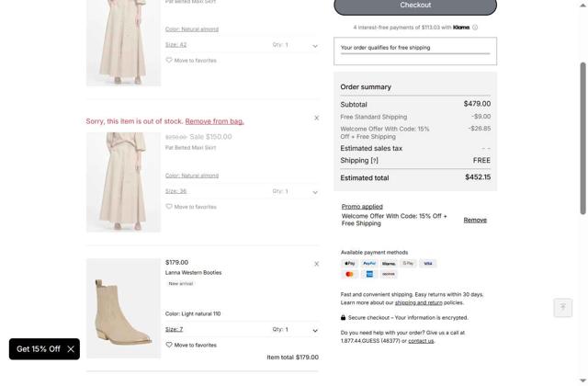Click Pat Belted Maxi Skirt name under sale price
This screenshot has width=588, height=386.
coord(190,148)
